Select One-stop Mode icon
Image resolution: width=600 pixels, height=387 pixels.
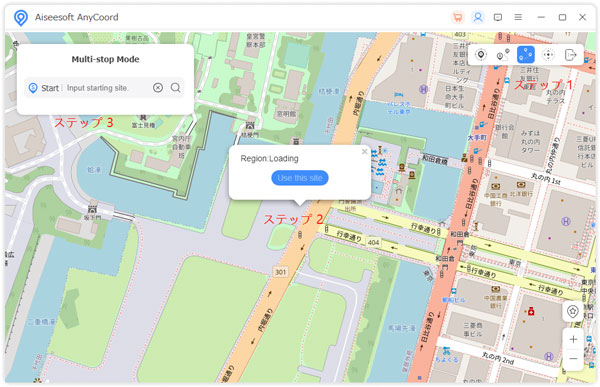coord(503,55)
